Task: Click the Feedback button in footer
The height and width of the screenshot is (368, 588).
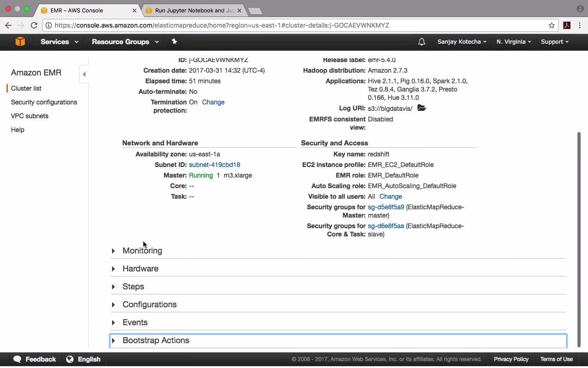Action: (34, 359)
